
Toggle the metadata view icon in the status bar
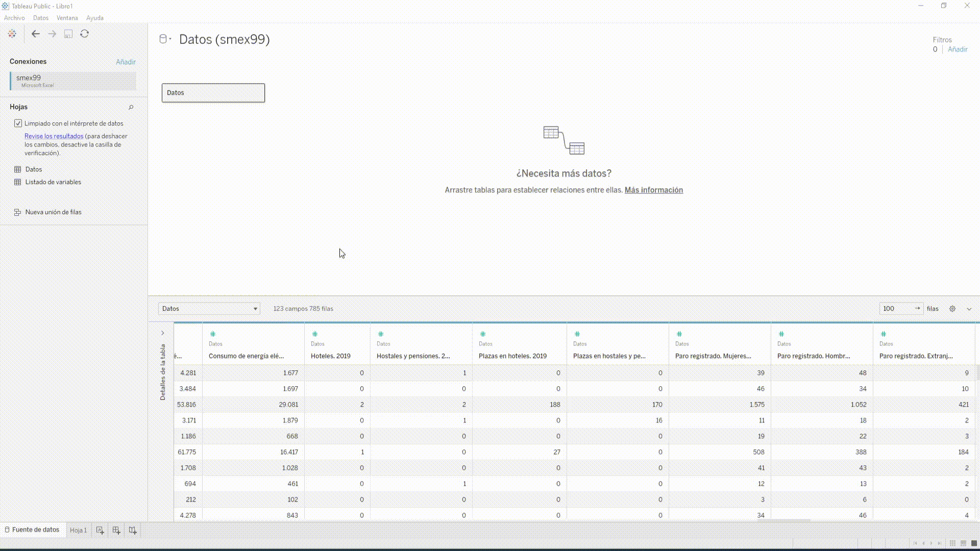coord(963,543)
